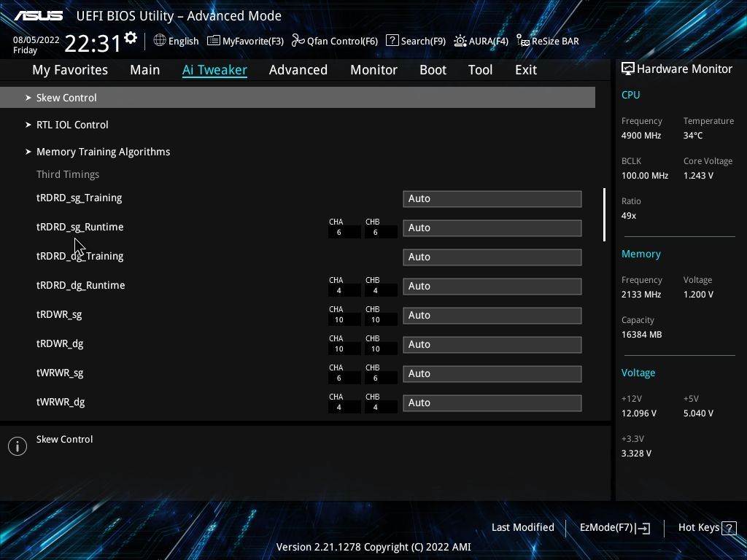Click the Last Modified button
The image size is (747, 560).
[x=522, y=528]
